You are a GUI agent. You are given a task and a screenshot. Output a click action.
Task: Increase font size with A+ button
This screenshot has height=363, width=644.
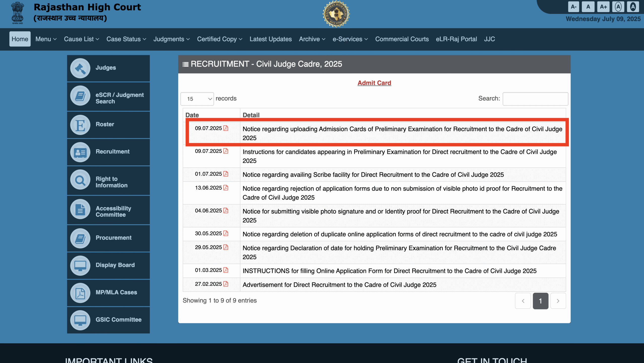603,7
